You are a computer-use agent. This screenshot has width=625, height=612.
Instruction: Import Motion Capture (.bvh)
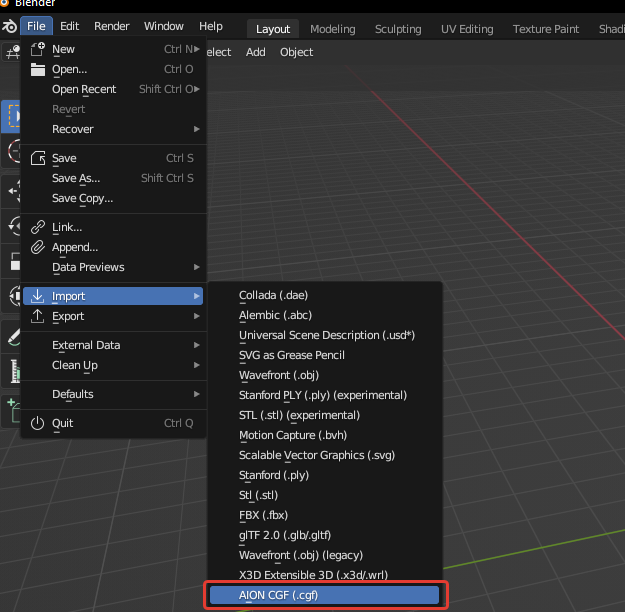[x=324, y=435]
